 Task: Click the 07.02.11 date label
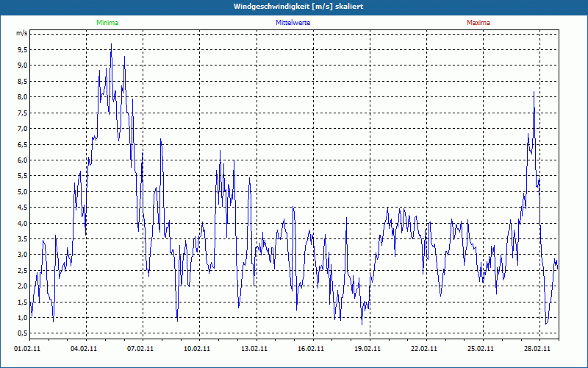(140, 348)
